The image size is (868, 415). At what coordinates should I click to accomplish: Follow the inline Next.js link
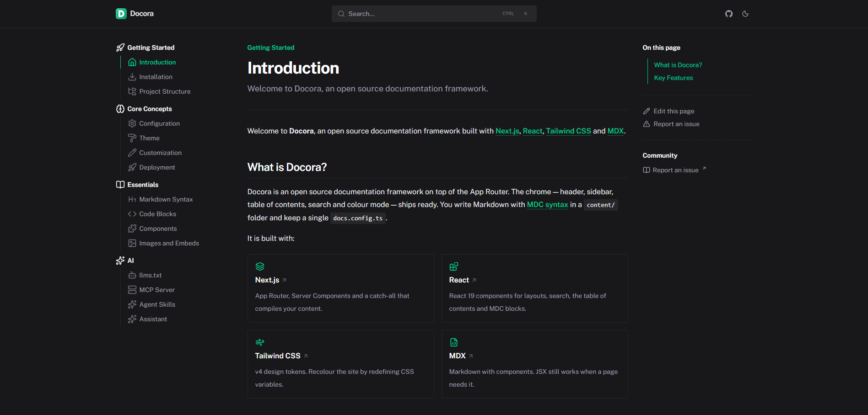[x=507, y=131]
